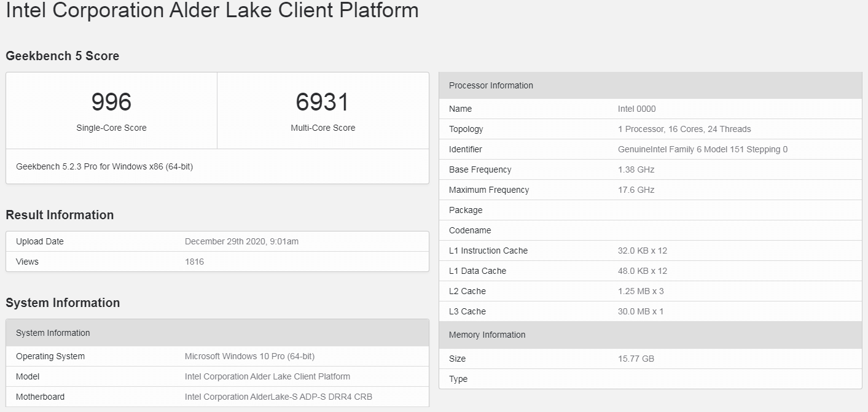Select the "Result Information" heading
This screenshot has height=412, width=868.
pos(60,215)
